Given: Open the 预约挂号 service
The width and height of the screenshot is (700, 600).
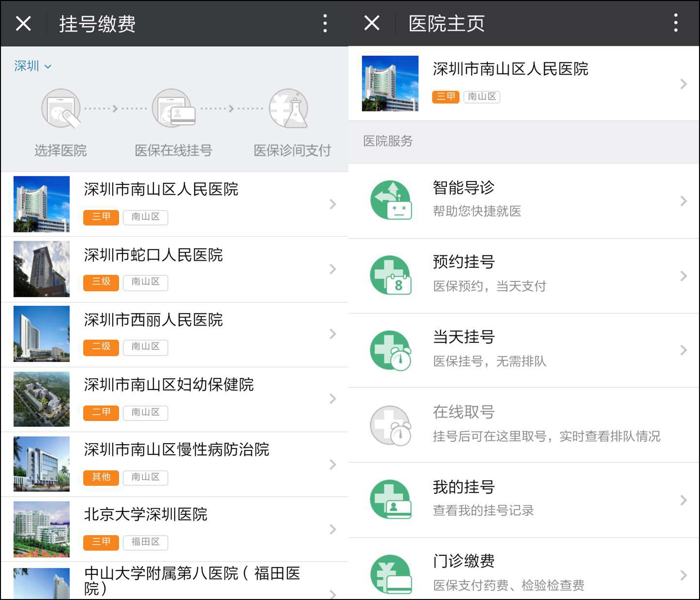Looking at the screenshot, I should point(524,276).
